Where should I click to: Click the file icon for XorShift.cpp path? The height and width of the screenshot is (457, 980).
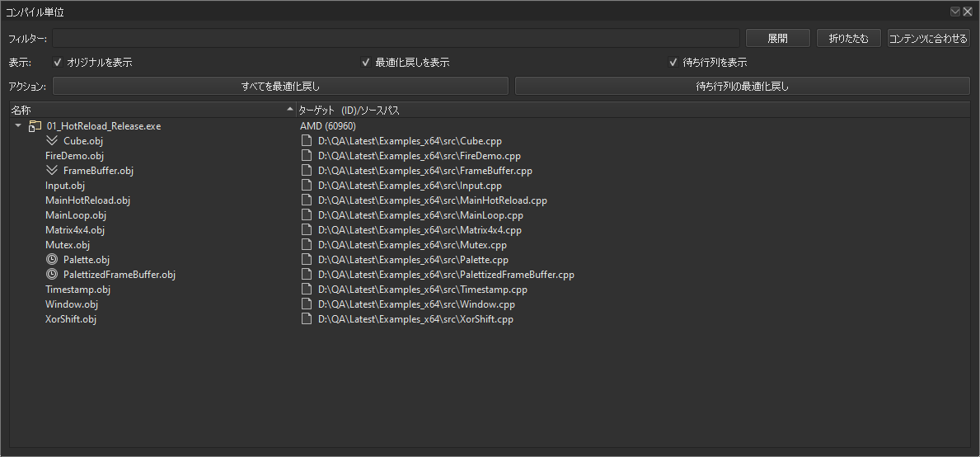(307, 319)
